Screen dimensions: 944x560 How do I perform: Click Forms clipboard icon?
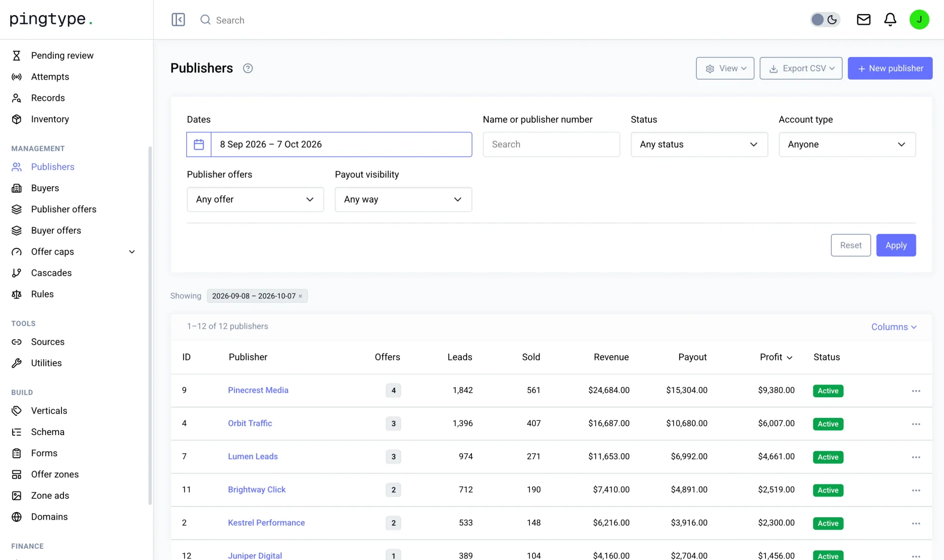coord(17,453)
